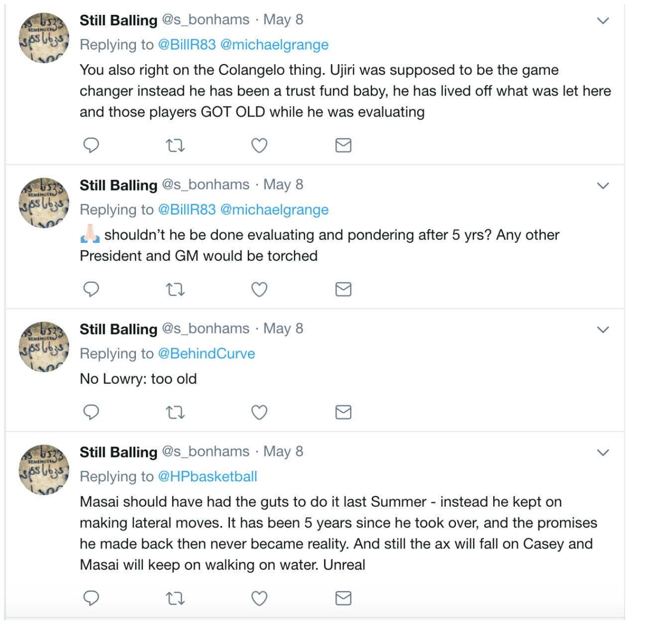Retweet the 'No Lowry: too old' tweet
The image size is (651, 644).
[x=175, y=413]
